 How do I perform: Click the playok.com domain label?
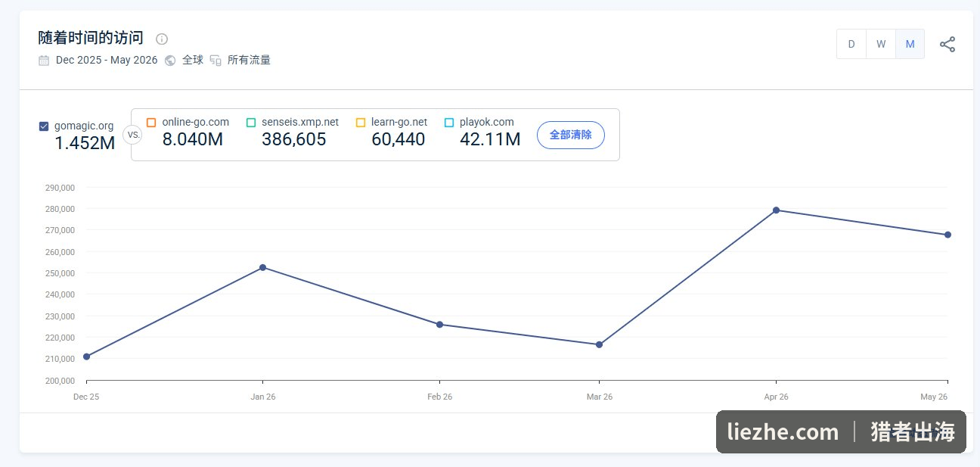point(487,122)
